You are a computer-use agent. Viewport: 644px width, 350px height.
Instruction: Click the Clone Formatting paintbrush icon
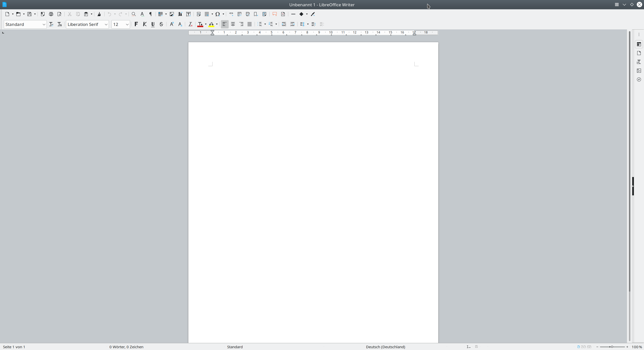pos(99,14)
